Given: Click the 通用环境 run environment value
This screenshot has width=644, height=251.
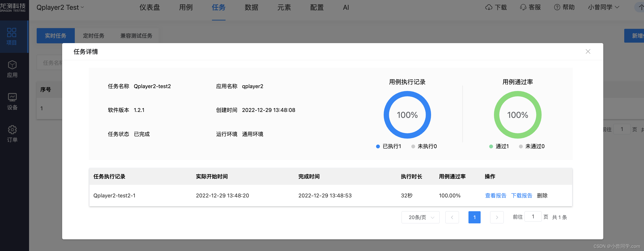Looking at the screenshot, I should pyautogui.click(x=252, y=134).
